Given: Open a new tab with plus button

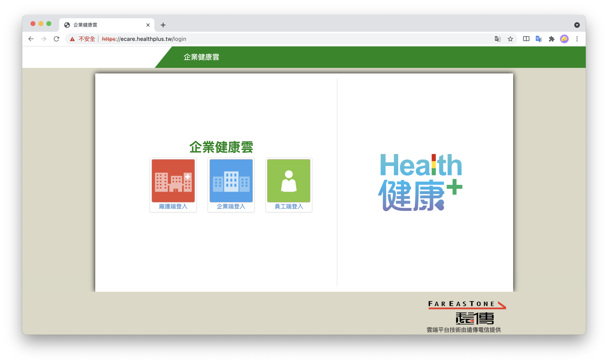Looking at the screenshot, I should pos(163,25).
